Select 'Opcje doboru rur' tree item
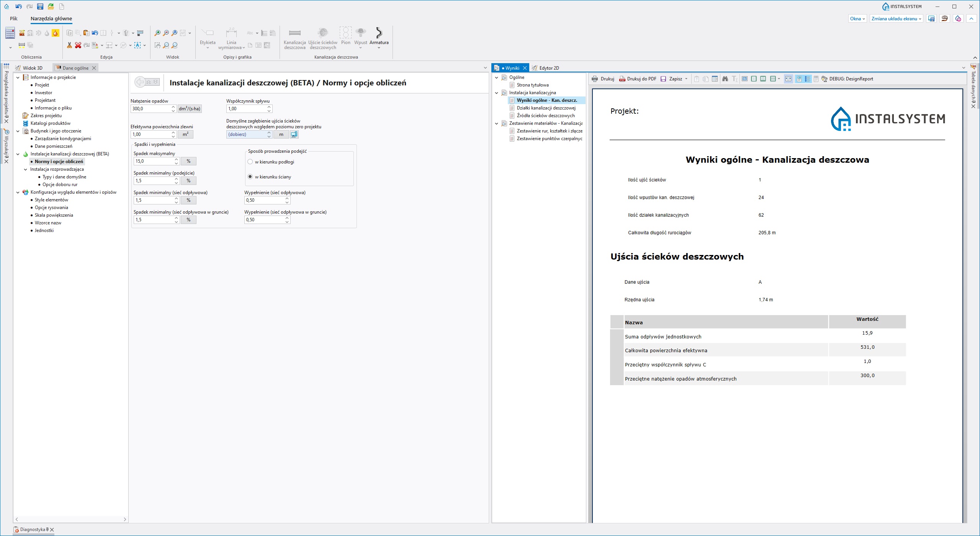The image size is (980, 536). [60, 185]
